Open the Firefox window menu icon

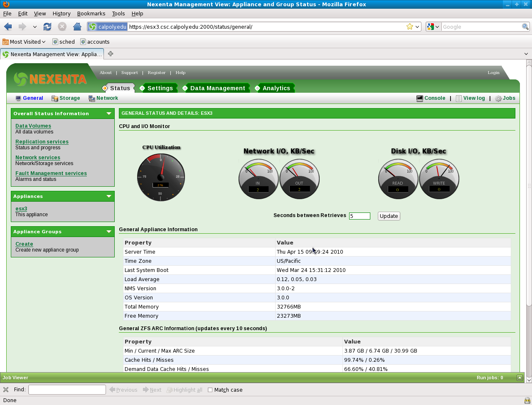[x=6, y=4]
